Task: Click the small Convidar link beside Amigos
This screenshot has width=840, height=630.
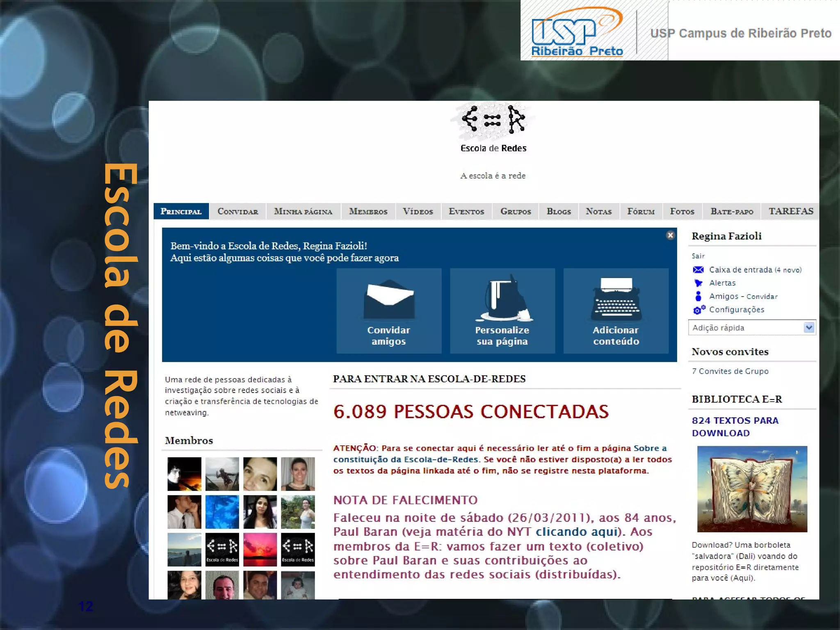Action: point(762,297)
